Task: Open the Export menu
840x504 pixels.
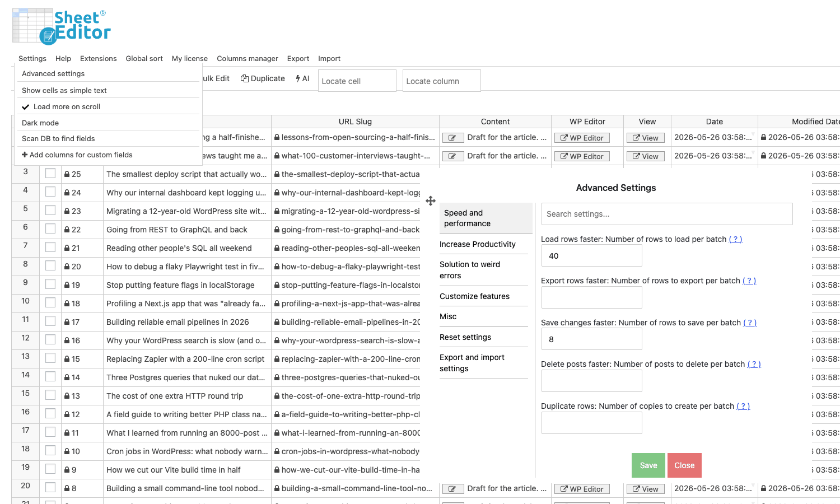Action: coord(298,58)
